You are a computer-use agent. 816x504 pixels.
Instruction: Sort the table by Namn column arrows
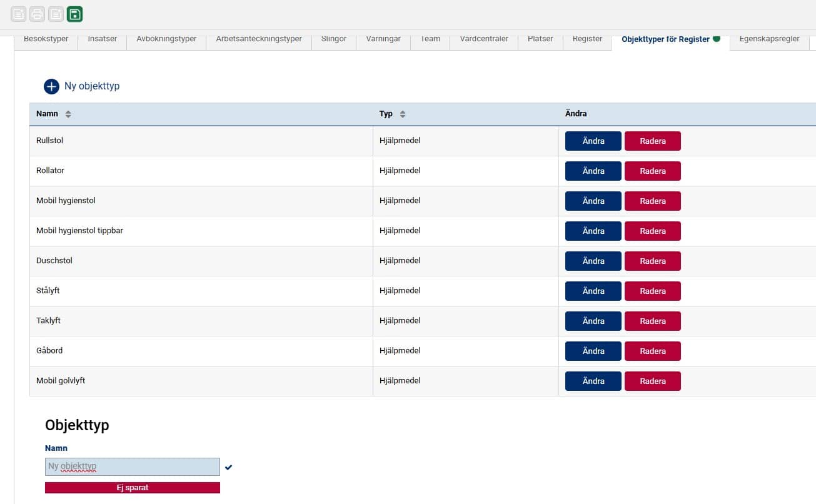(68, 114)
